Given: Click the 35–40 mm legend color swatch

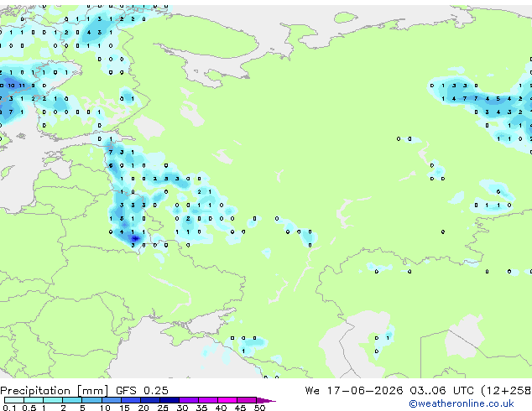Looking at the screenshot, I should (208, 400).
